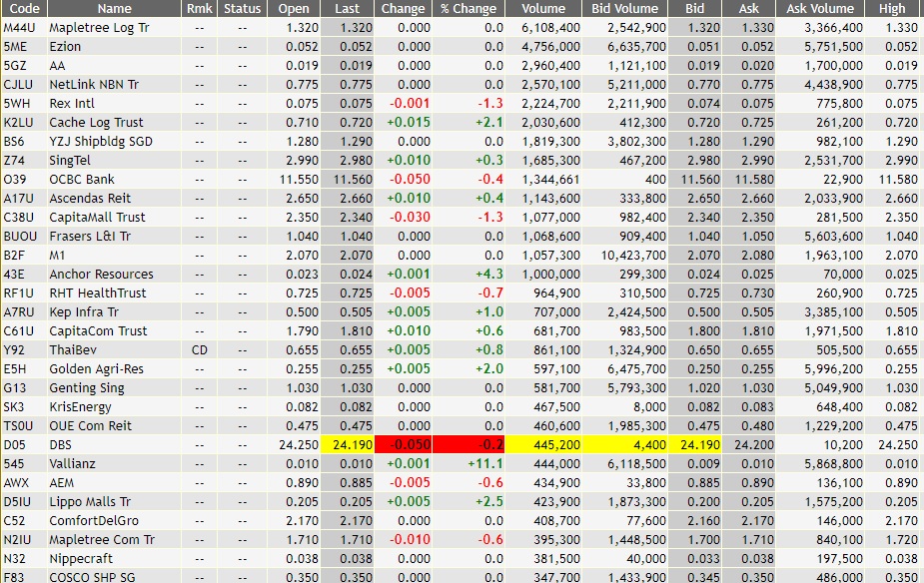
Task: Sort the table by the Code column
Action: [x=20, y=8]
